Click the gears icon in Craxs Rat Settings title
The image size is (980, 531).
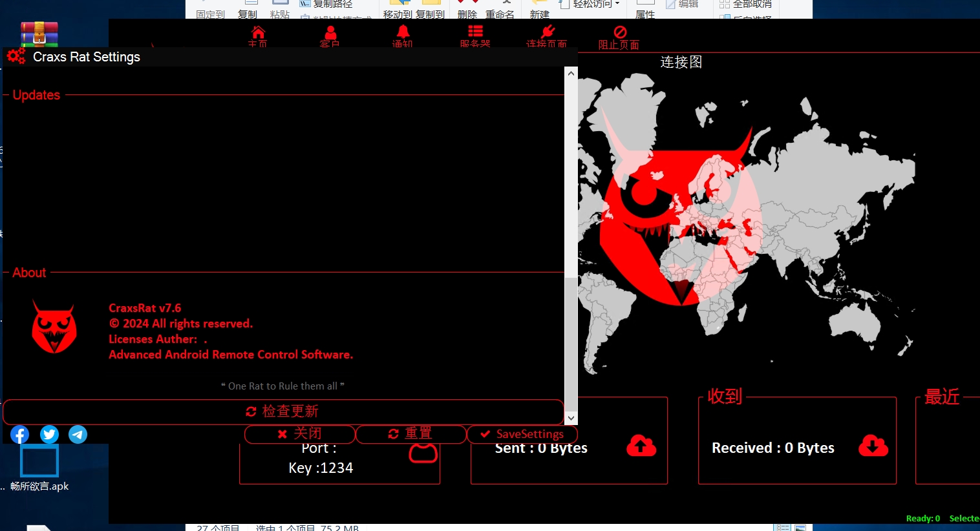[x=16, y=56]
